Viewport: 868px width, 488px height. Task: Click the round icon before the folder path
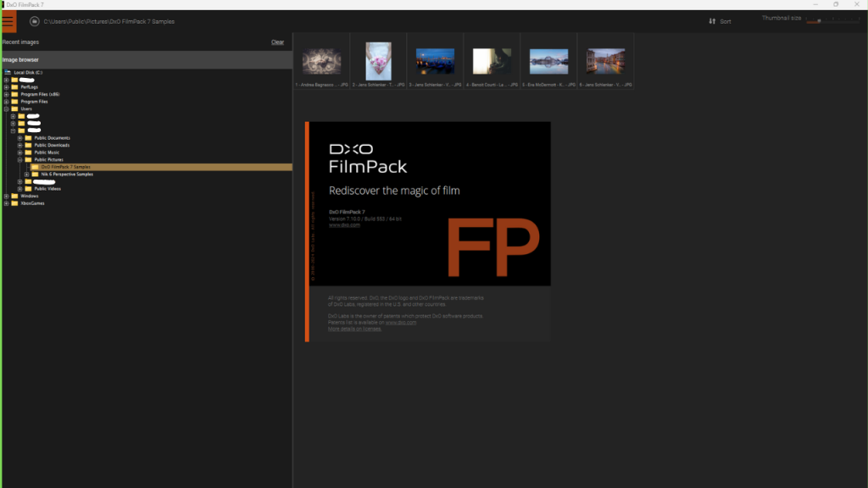tap(34, 21)
